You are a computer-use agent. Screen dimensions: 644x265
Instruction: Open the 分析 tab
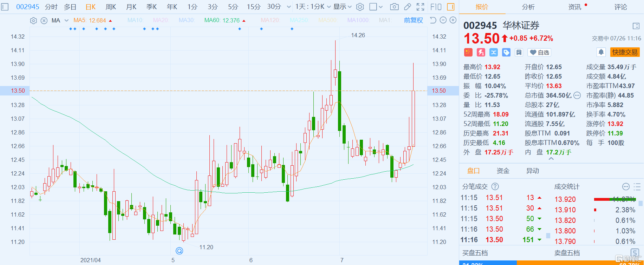tap(528, 7)
